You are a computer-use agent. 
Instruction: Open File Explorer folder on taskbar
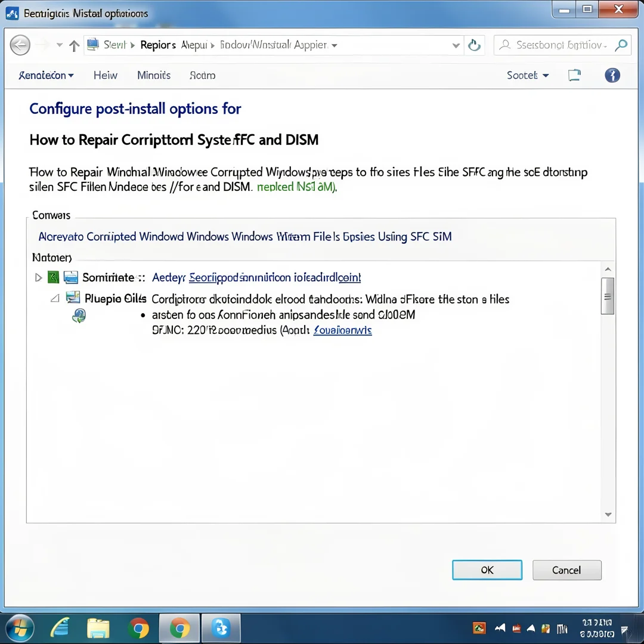tap(98, 628)
